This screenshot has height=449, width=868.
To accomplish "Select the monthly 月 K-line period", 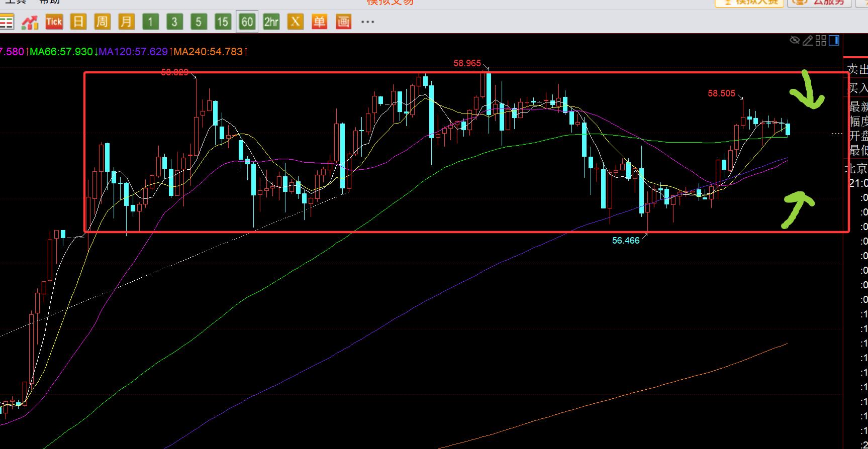I will (126, 22).
